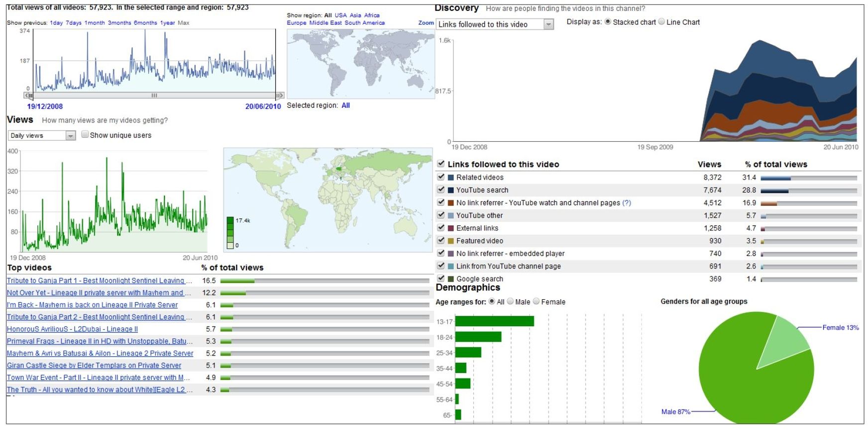Click the External links legend color square
This screenshot has height=439, width=868.
coord(451,228)
